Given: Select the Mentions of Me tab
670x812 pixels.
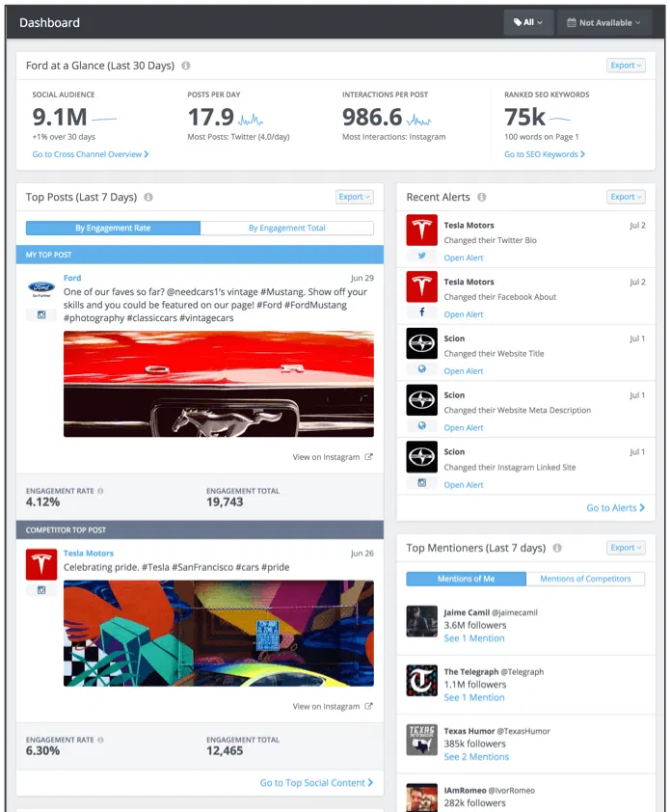Looking at the screenshot, I should point(466,579).
